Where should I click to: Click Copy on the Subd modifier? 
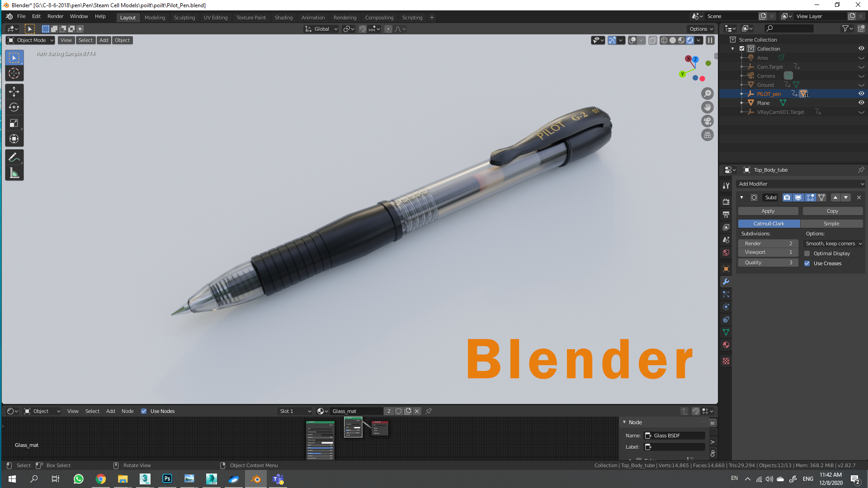point(833,211)
